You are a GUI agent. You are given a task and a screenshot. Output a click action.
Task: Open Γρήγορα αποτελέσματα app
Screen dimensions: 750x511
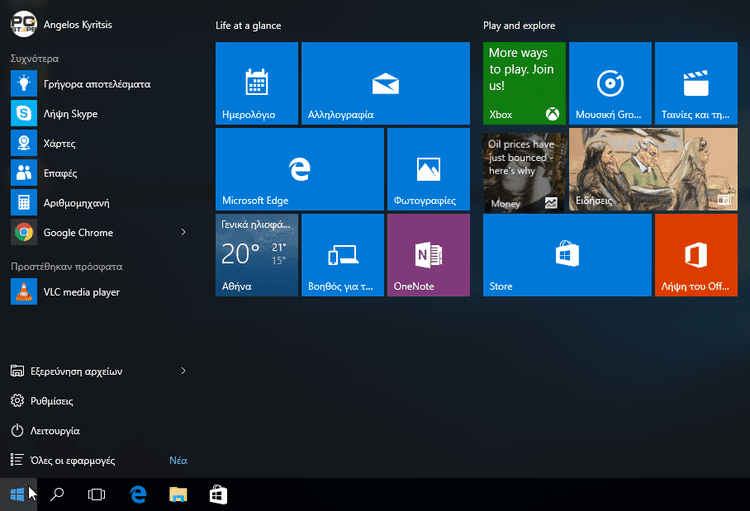pyautogui.click(x=99, y=84)
